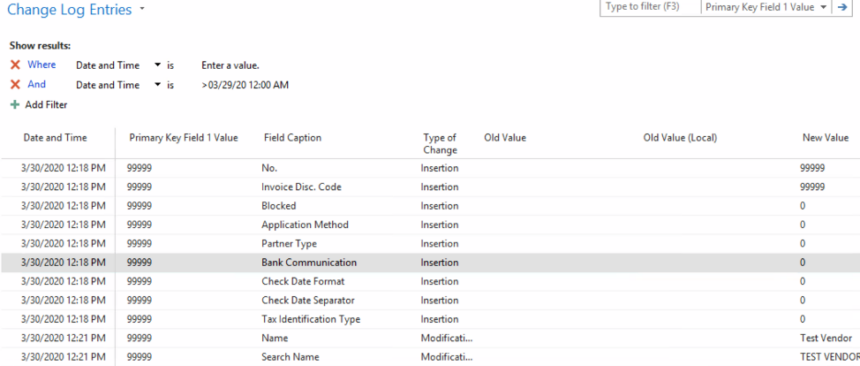This screenshot has height=366, width=860.
Task: Click the Change Log Entries page title
Action: pos(70,9)
